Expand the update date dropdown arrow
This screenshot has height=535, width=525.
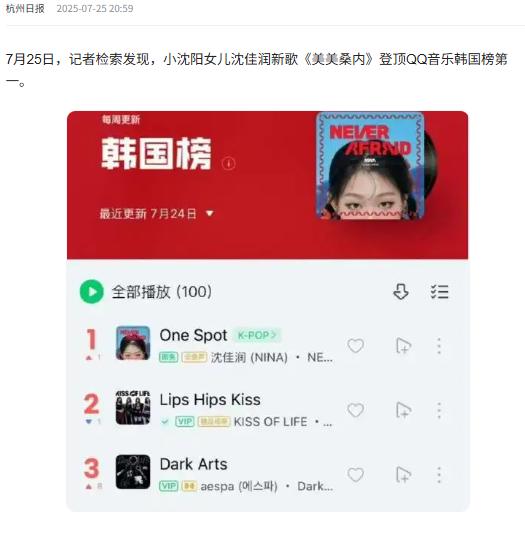[x=210, y=214]
